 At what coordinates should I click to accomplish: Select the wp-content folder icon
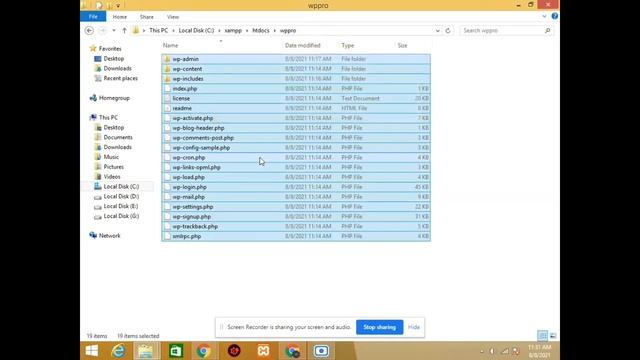tap(167, 69)
